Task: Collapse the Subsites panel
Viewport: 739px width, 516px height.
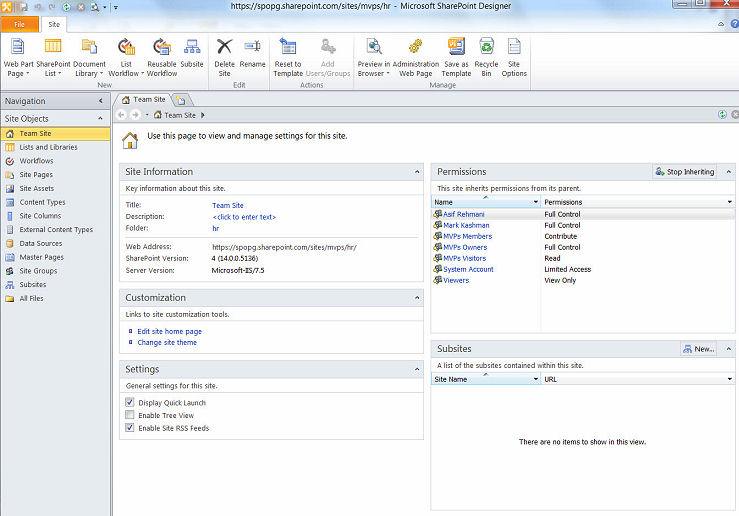Action: [x=729, y=349]
